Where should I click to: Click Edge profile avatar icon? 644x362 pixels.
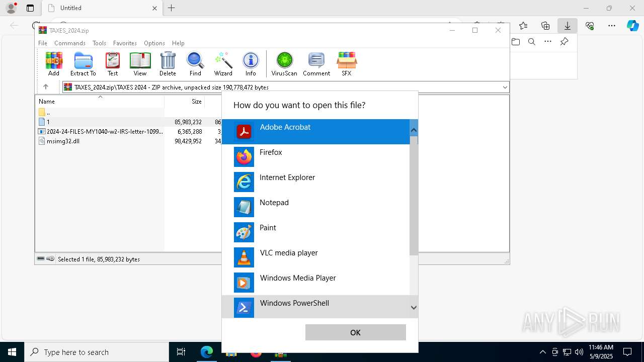(11, 8)
